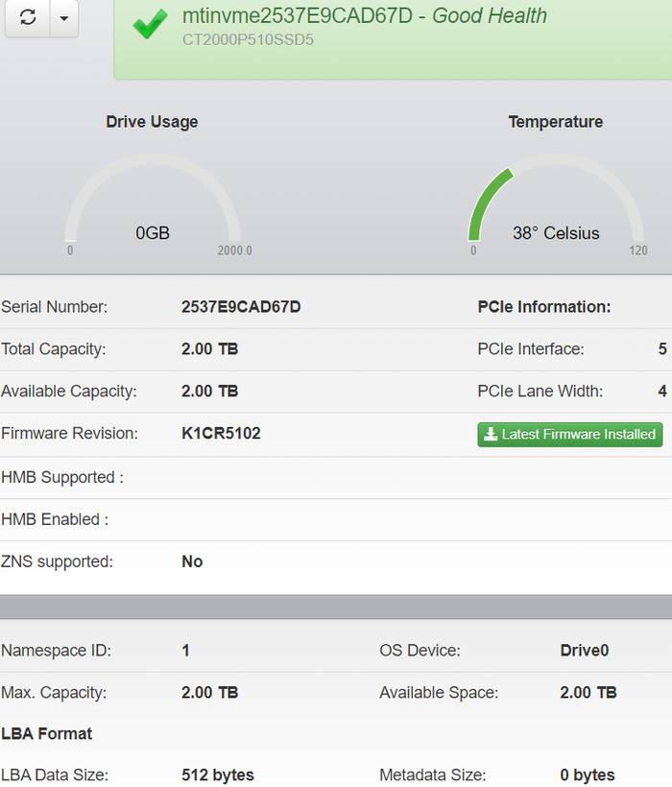Select the serial number value 2537E9CAD67D
The width and height of the screenshot is (672, 787).
click(x=241, y=307)
